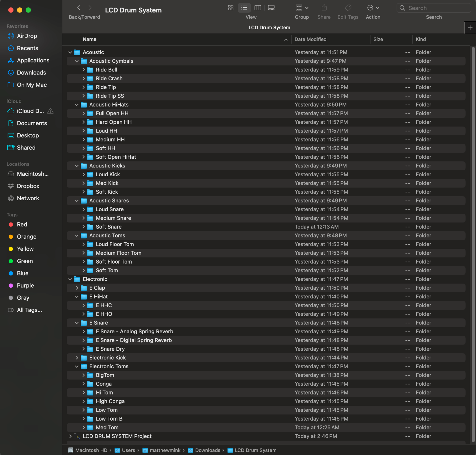Expand the Ride Crash folder

tap(83, 79)
